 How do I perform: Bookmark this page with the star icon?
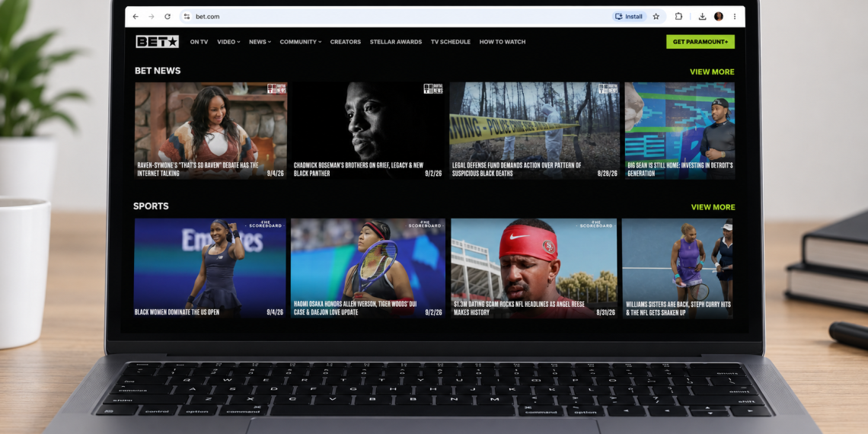656,17
